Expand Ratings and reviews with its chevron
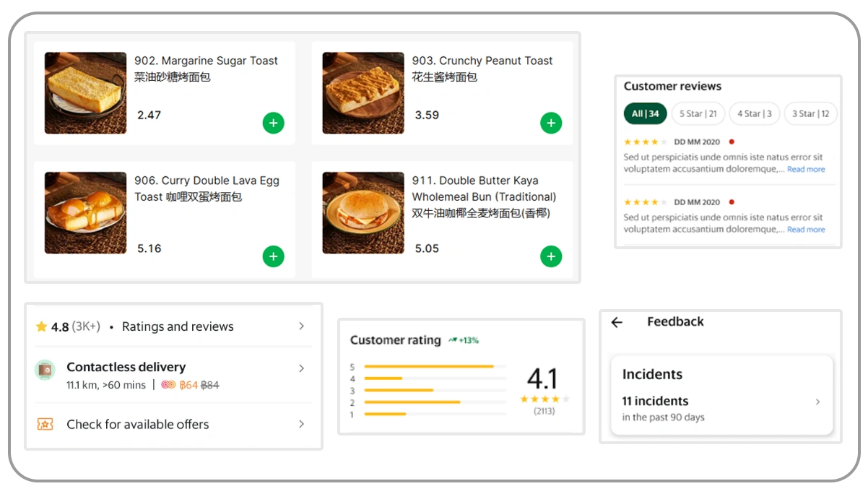 301,326
